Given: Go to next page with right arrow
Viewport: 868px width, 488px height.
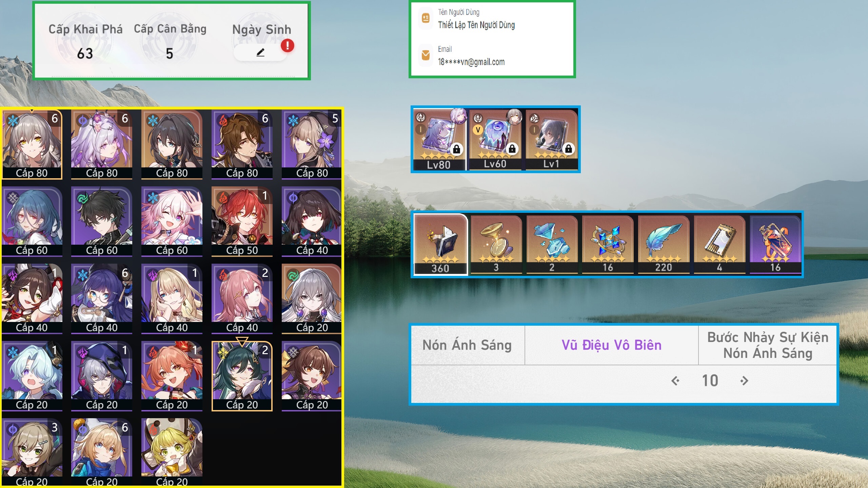Looking at the screenshot, I should pyautogui.click(x=744, y=381).
